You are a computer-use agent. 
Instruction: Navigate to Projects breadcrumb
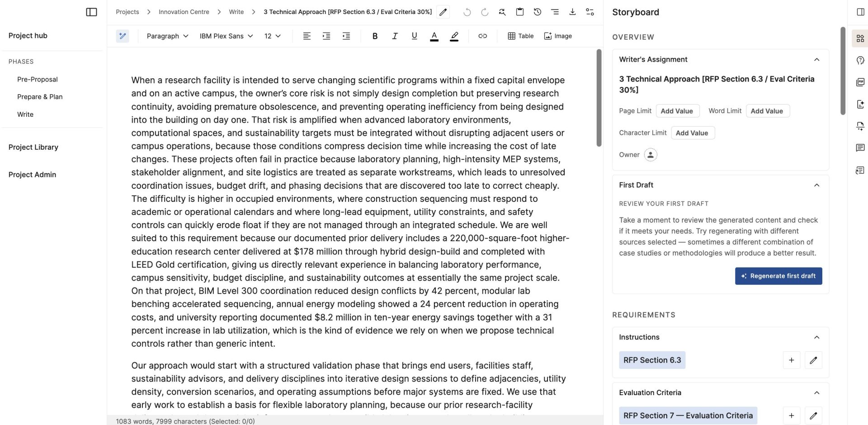point(127,12)
